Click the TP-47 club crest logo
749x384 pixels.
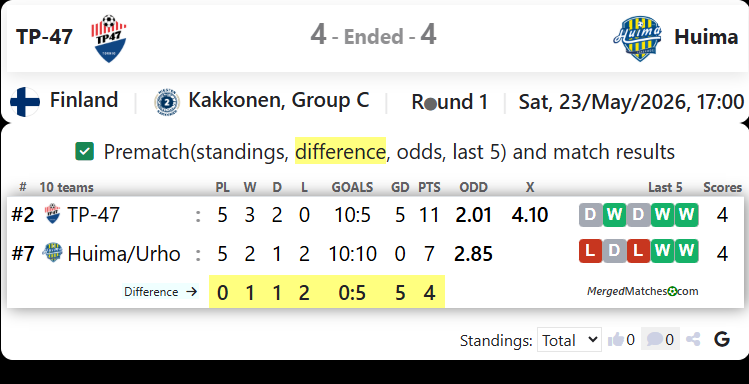pos(109,39)
